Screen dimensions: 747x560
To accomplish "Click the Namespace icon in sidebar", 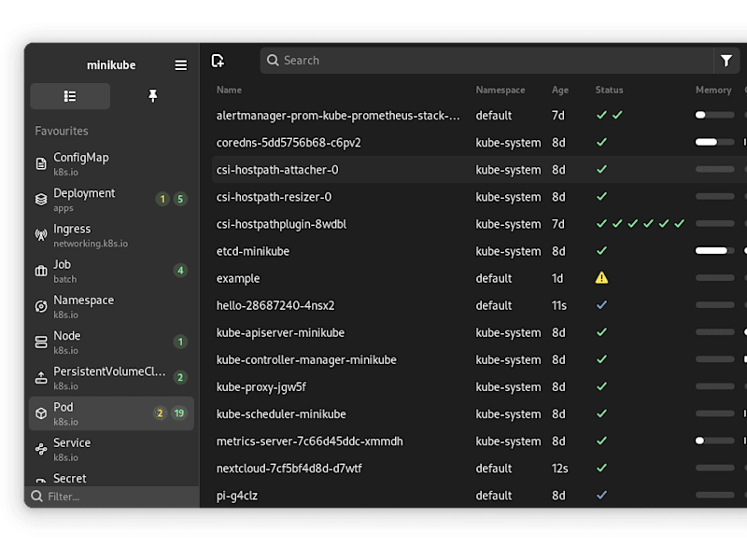I will [41, 306].
